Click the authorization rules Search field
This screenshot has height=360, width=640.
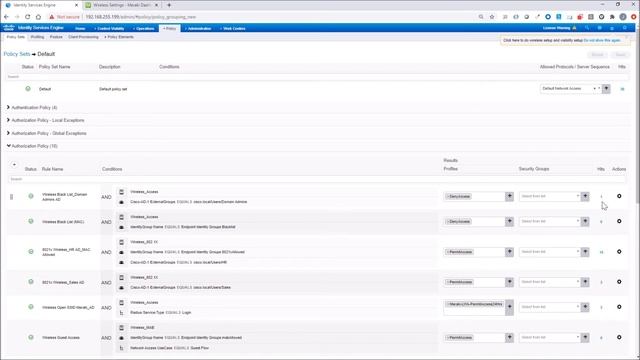click(316, 179)
